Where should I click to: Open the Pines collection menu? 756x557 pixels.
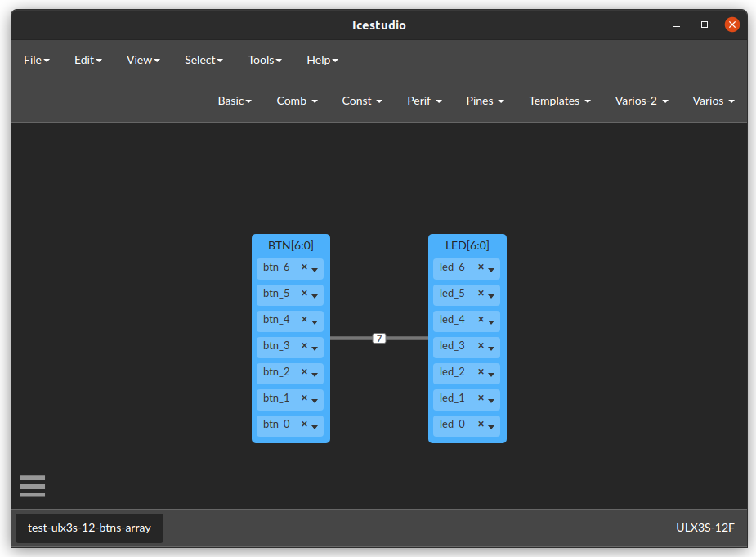click(x=484, y=101)
